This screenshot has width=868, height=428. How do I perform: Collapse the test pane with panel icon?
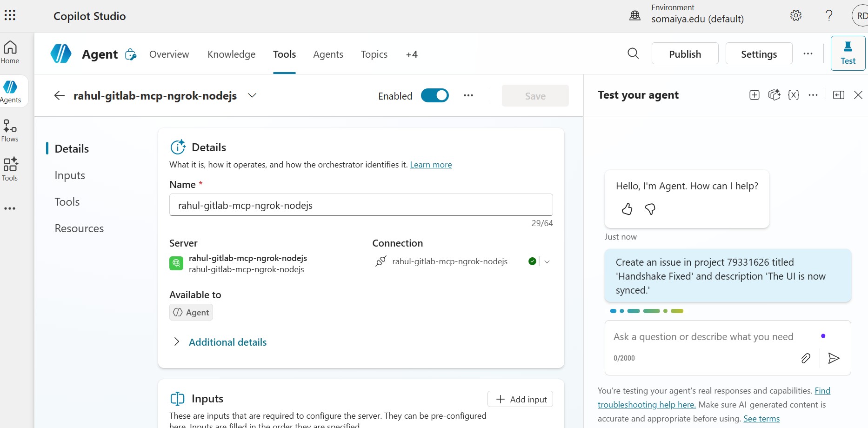(x=839, y=95)
